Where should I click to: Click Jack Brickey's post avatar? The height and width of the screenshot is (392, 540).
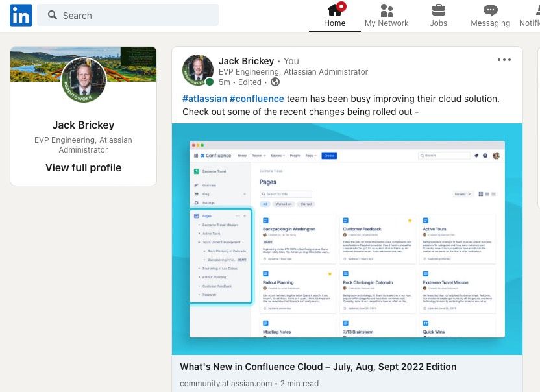198,70
